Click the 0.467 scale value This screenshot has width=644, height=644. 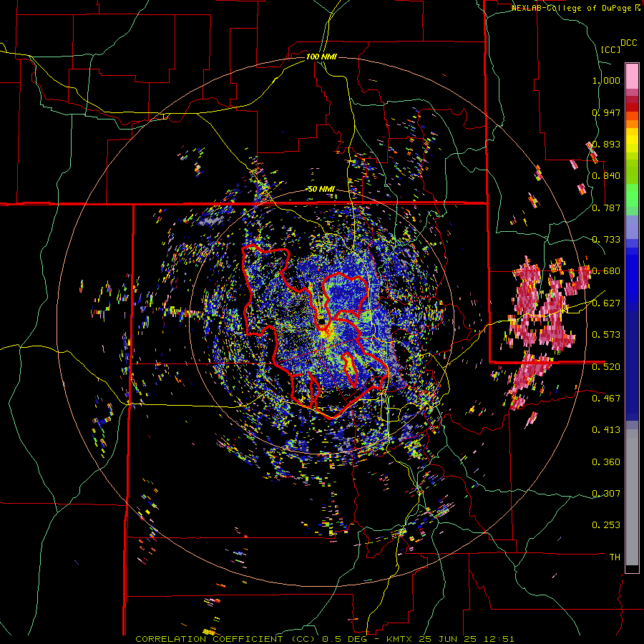[x=606, y=398]
